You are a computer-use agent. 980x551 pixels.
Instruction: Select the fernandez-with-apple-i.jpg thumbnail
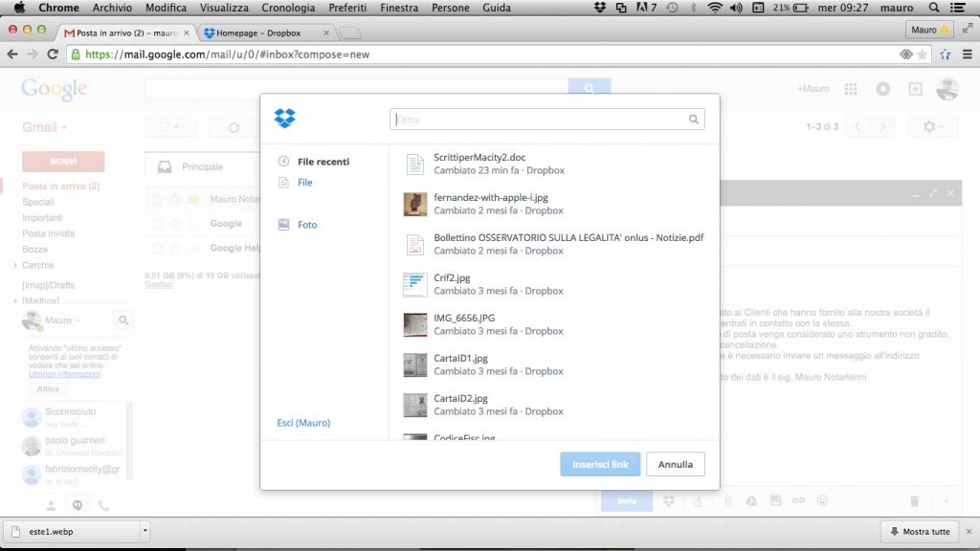[415, 204]
